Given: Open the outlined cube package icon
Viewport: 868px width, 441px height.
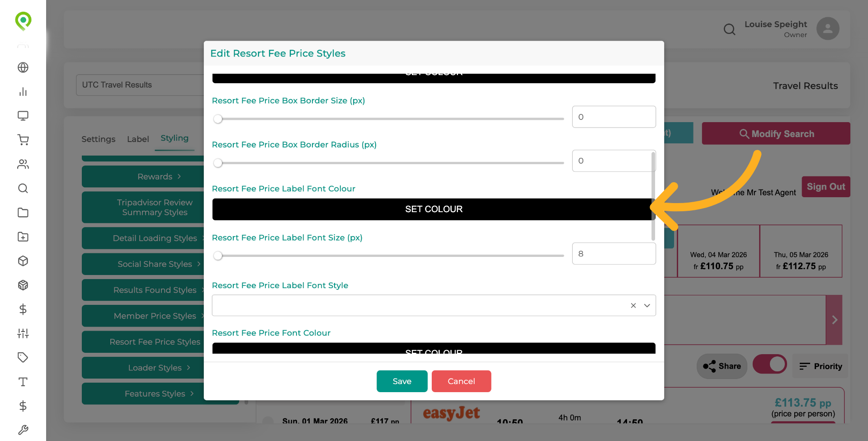Looking at the screenshot, I should coord(23,261).
